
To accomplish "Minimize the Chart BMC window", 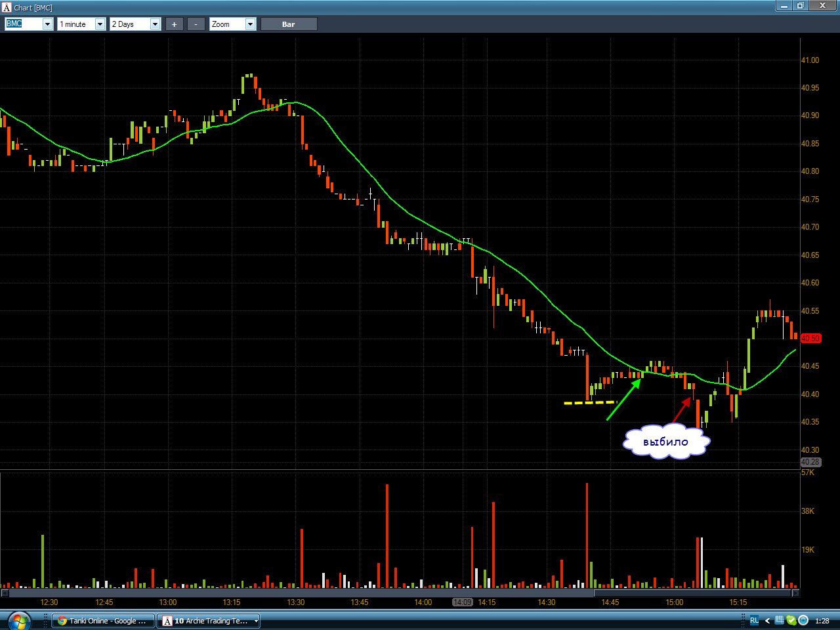I will (x=784, y=6).
